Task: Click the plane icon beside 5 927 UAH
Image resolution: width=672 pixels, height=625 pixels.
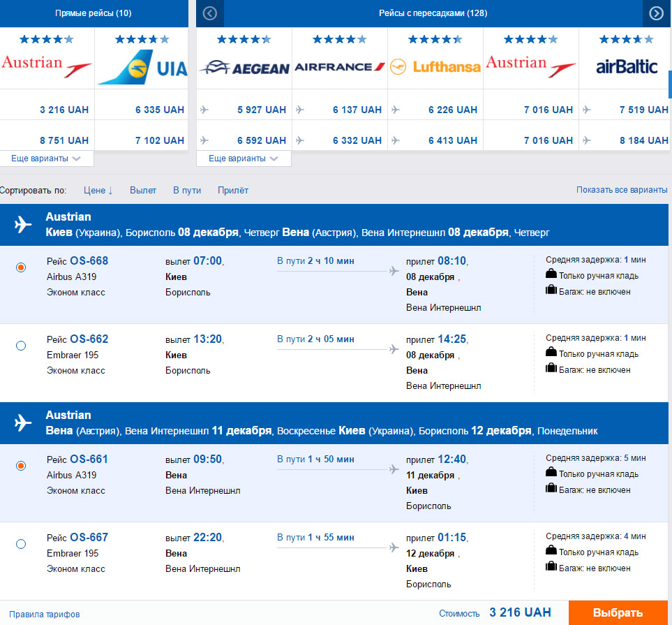Action: (204, 110)
